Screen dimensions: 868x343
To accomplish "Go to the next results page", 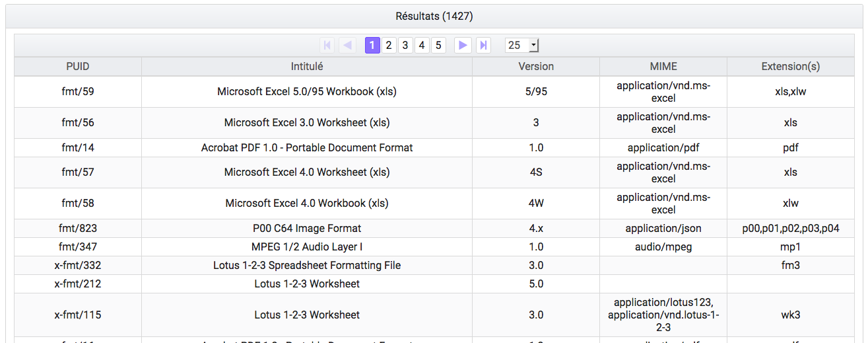I will click(463, 46).
